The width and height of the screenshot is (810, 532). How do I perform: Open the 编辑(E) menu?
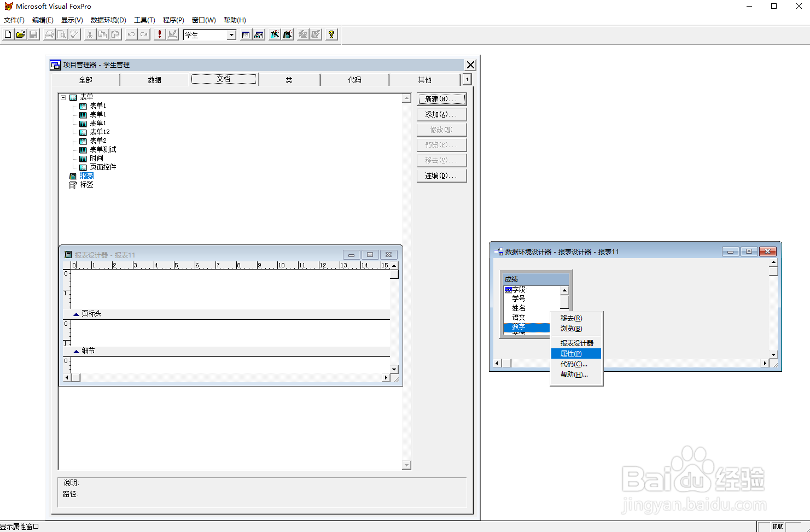click(43, 20)
